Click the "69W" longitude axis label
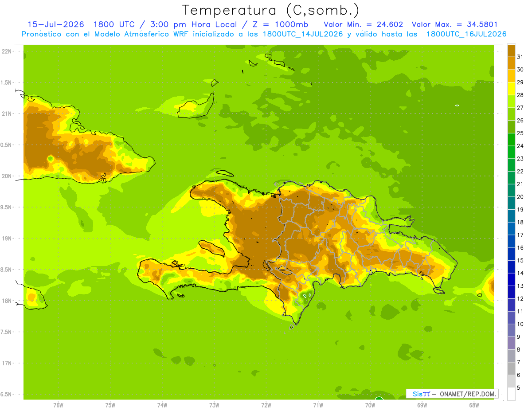Viewport: 532px width, 411px height. click(422, 406)
